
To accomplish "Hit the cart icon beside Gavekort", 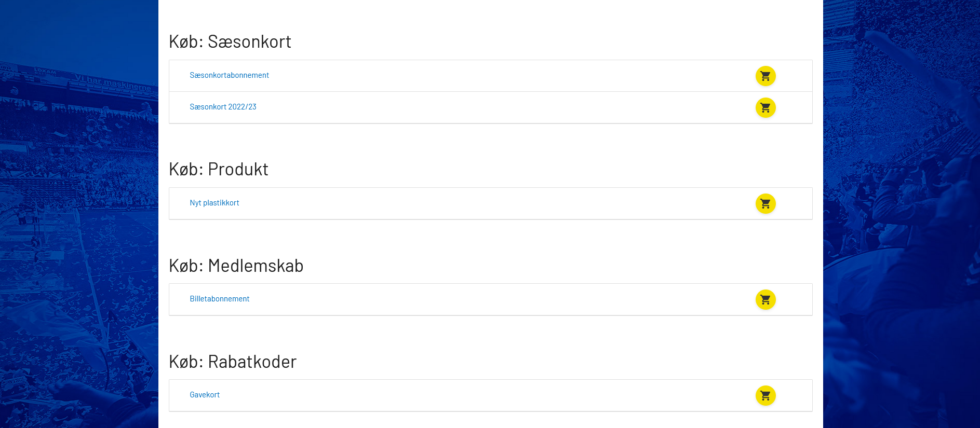I will tap(765, 396).
